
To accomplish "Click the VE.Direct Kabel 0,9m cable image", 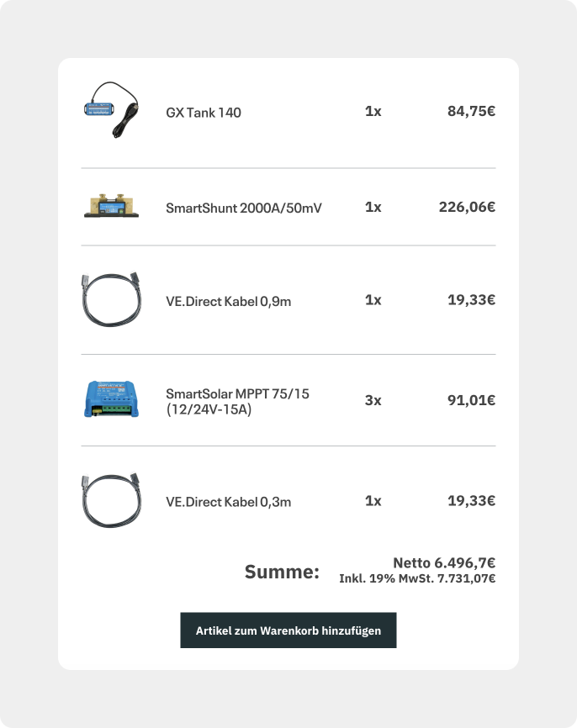I will 112,300.
